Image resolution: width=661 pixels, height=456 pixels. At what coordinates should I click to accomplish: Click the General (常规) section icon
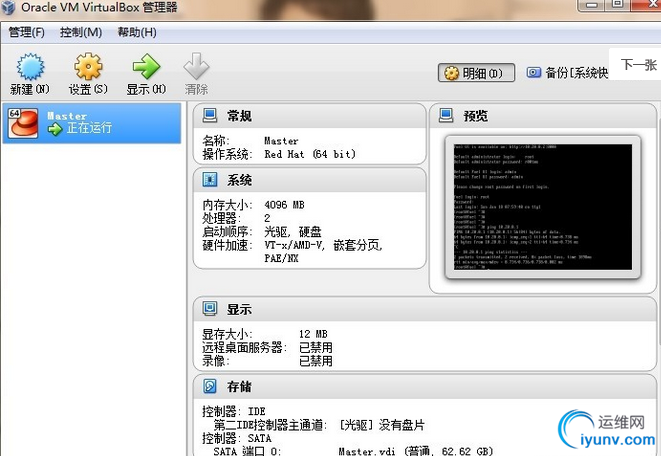[210, 115]
